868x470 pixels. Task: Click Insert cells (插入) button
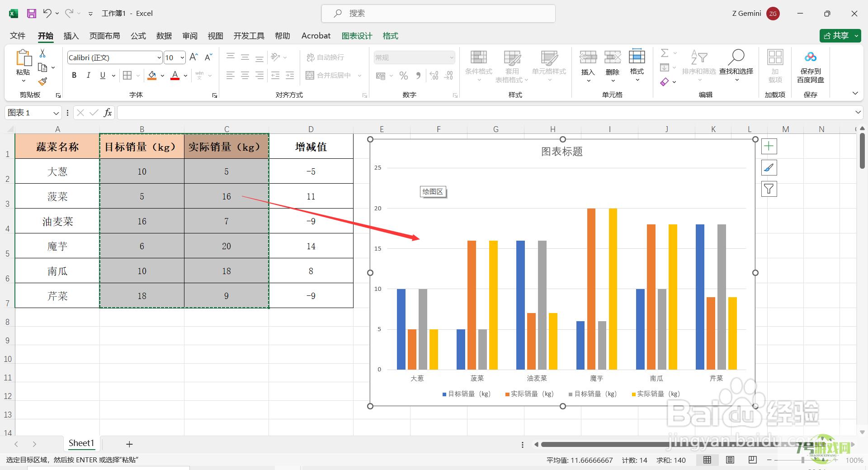[x=588, y=67]
